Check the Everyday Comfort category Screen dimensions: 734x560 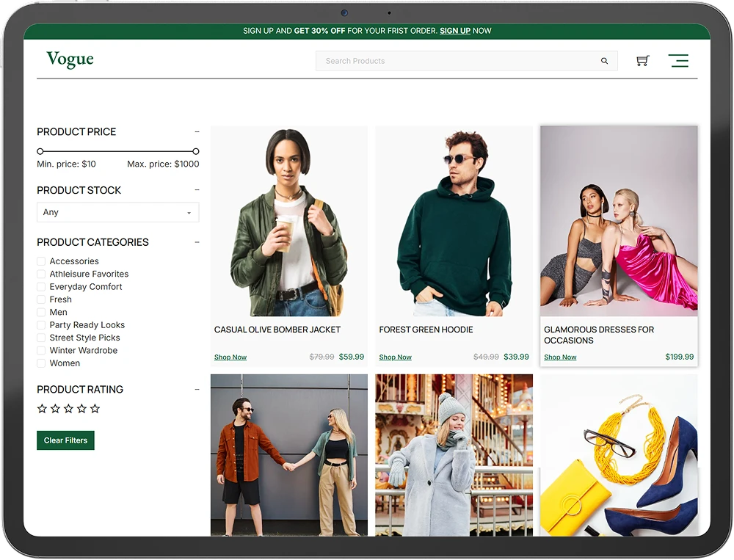tap(41, 286)
